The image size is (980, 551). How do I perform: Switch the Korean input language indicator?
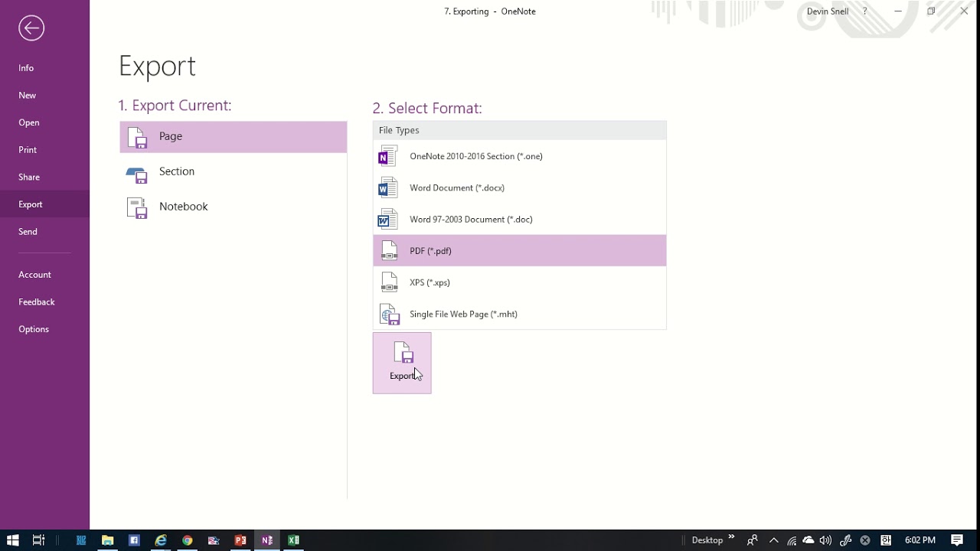(886, 540)
